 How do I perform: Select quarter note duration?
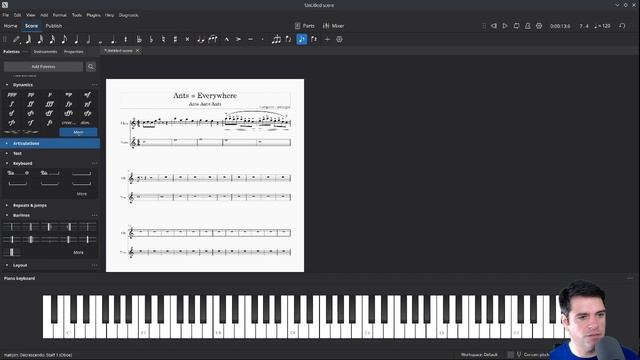coord(76,40)
